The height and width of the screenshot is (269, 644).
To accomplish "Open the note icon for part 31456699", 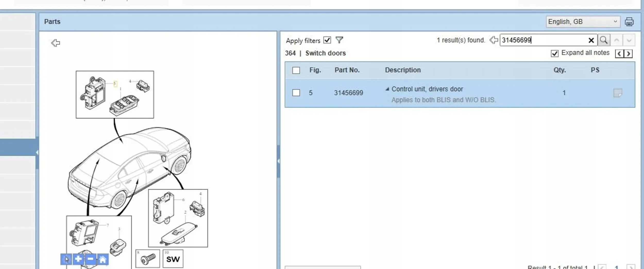I will coord(618,93).
